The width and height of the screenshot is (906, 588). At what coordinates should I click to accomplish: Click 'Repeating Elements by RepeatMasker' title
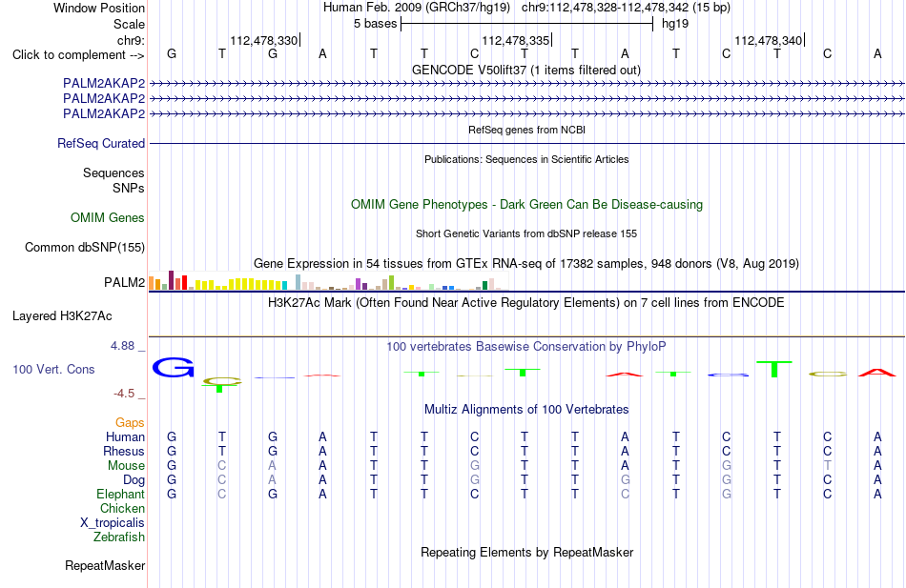527,552
